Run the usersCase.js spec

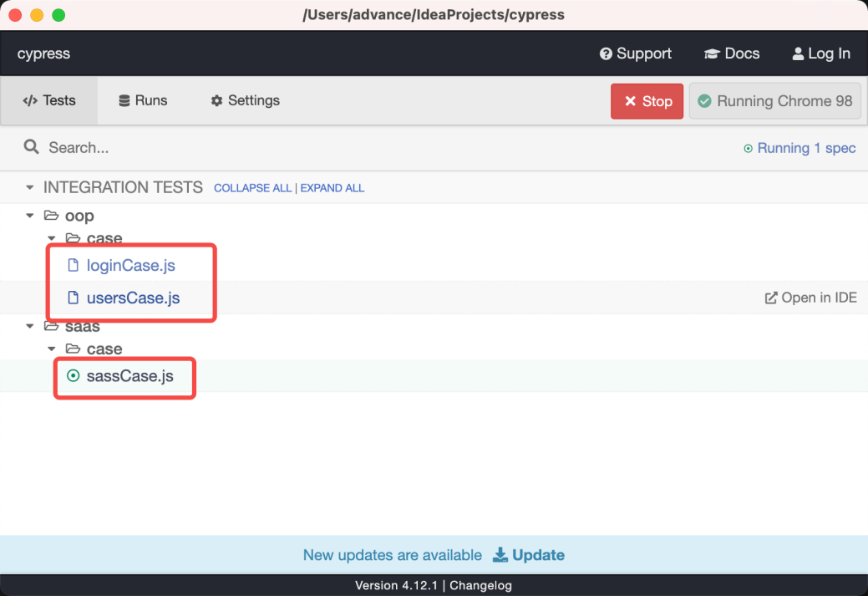133,298
